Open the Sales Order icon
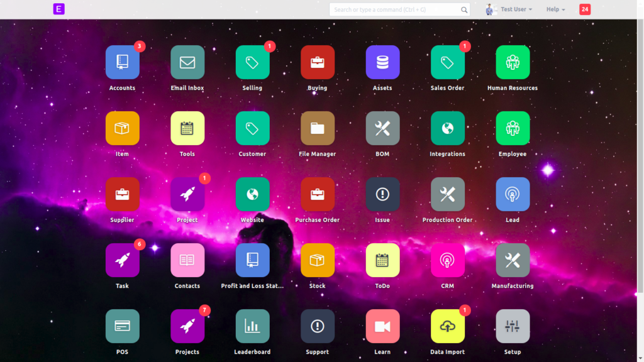Viewport: 644px width, 362px height. point(447,62)
